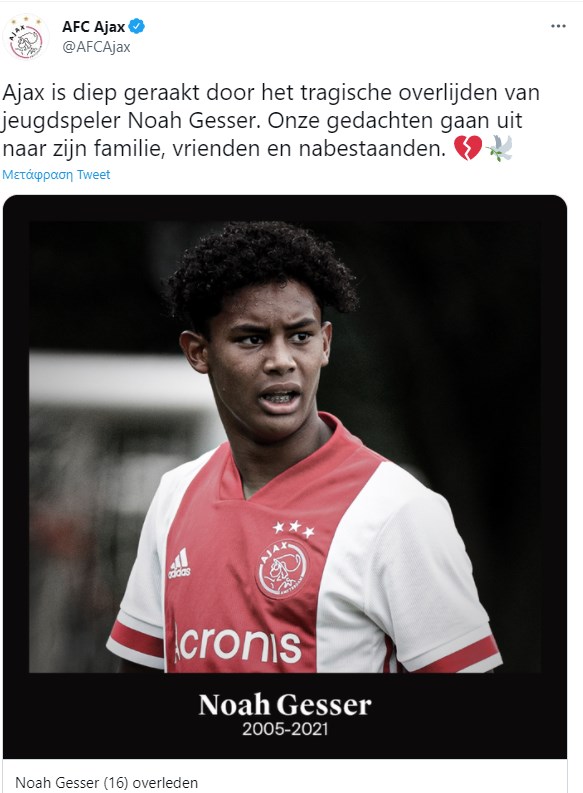Viewport: 583px width, 793px height.
Task: Click the '2005-2021' dates in the image
Action: 285,729
